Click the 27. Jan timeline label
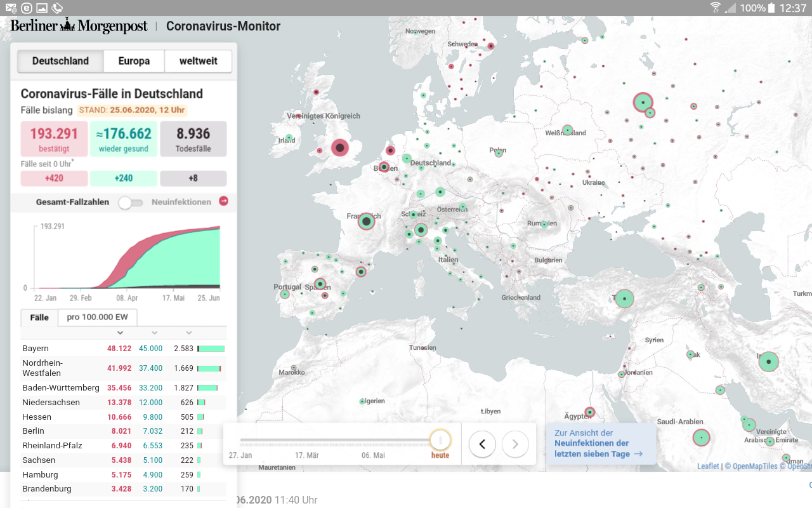Screen dimensions: 812x508 click(x=240, y=455)
